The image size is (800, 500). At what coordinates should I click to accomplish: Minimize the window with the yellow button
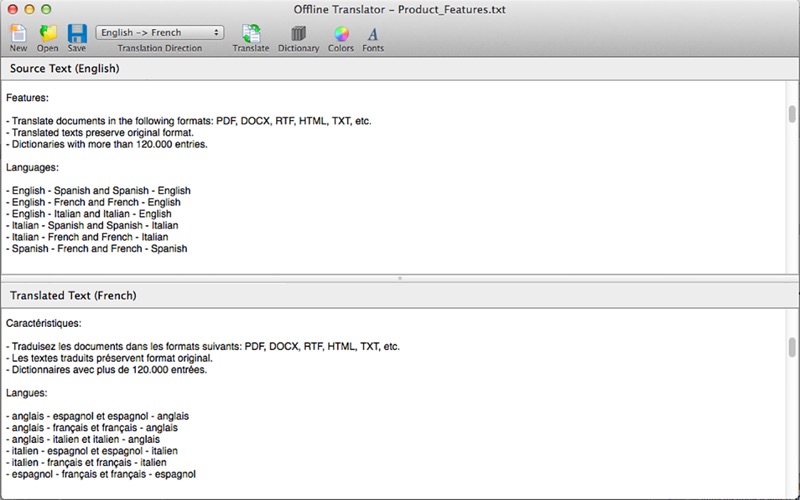(30, 9)
